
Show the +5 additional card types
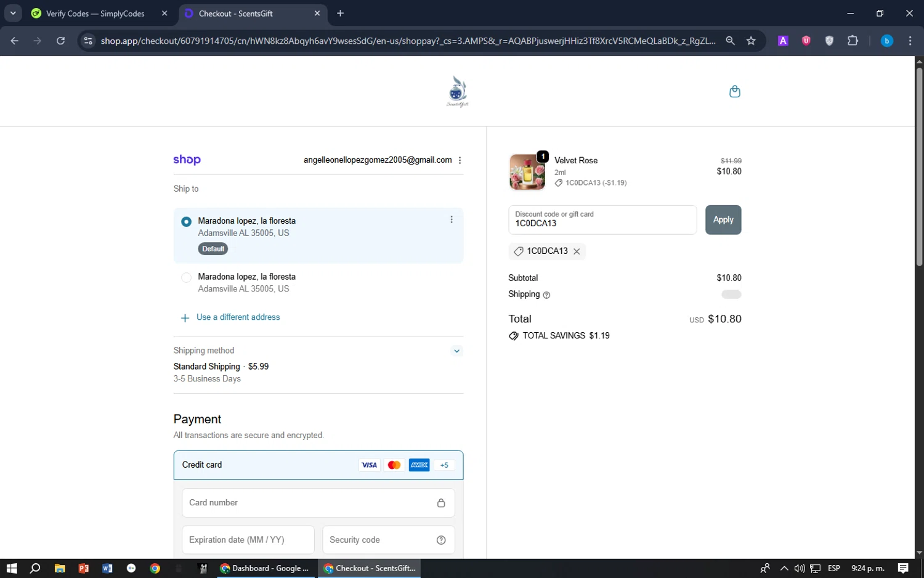click(444, 465)
